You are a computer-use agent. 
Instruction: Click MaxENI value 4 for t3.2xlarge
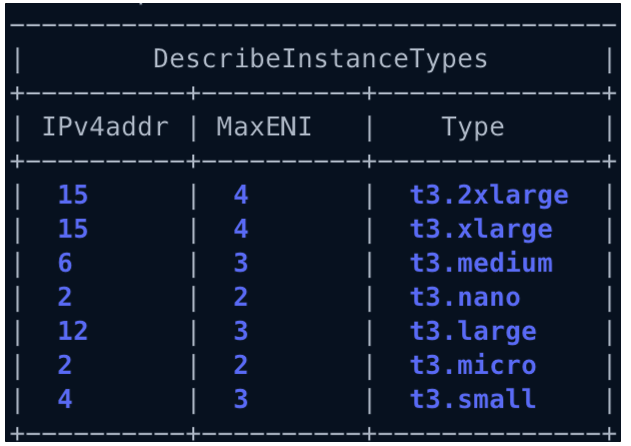coord(241,195)
